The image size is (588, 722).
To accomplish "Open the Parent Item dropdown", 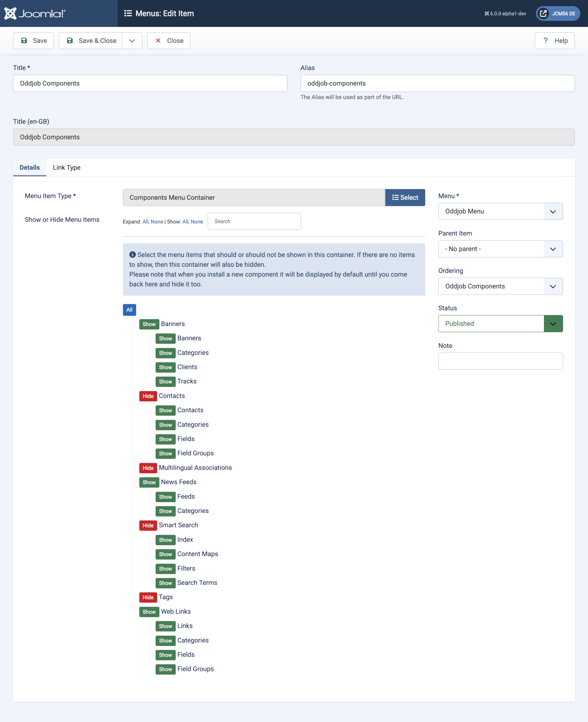I will (501, 249).
